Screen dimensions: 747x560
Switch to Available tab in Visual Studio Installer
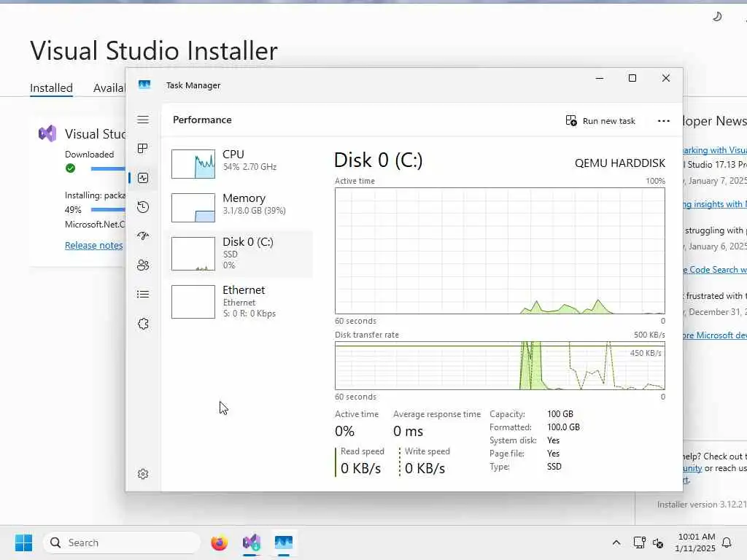point(109,88)
